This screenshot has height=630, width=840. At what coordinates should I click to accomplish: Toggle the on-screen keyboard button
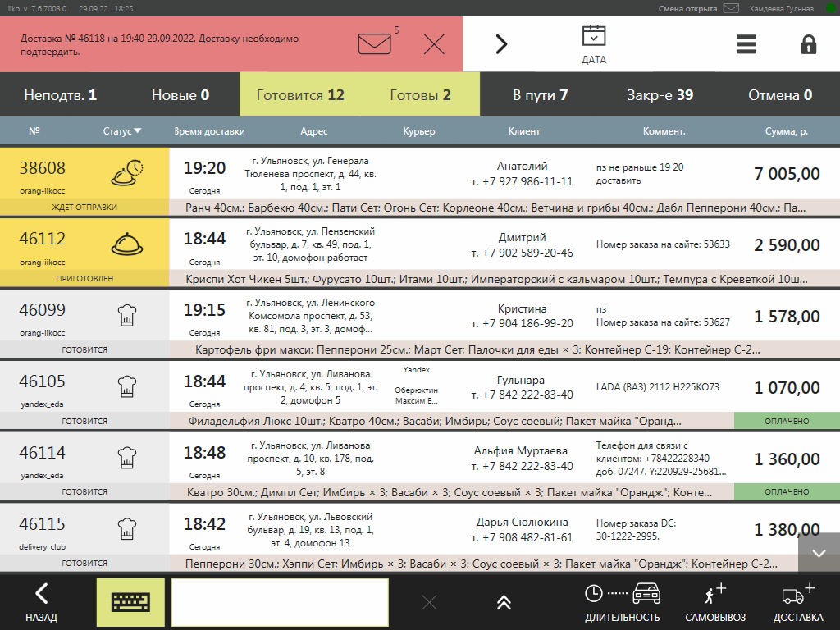tap(130, 602)
